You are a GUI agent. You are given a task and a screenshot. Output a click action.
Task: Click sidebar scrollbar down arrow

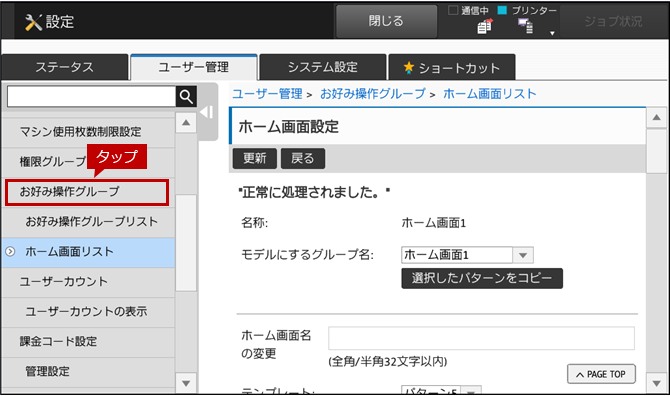pos(186,383)
